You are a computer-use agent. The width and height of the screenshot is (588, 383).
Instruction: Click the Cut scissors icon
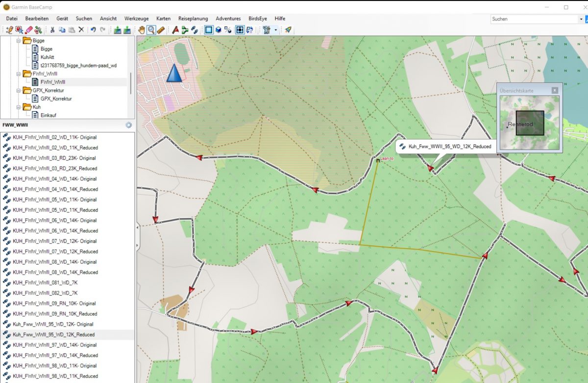[52, 30]
